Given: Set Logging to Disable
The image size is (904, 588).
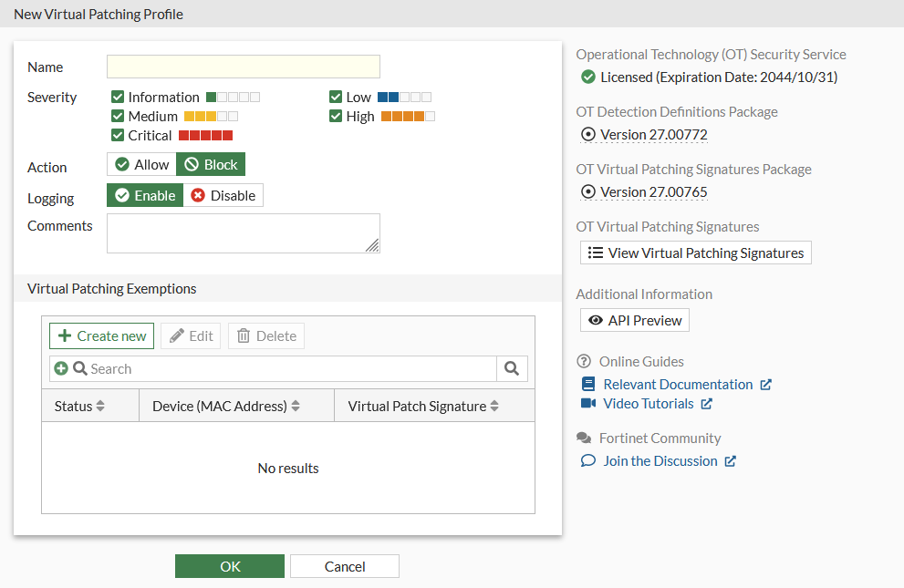Looking at the screenshot, I should 223,195.
